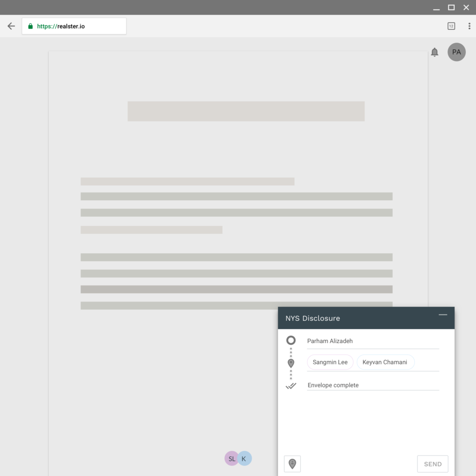
Task: Open the tab counter showing 12
Action: coord(451,26)
